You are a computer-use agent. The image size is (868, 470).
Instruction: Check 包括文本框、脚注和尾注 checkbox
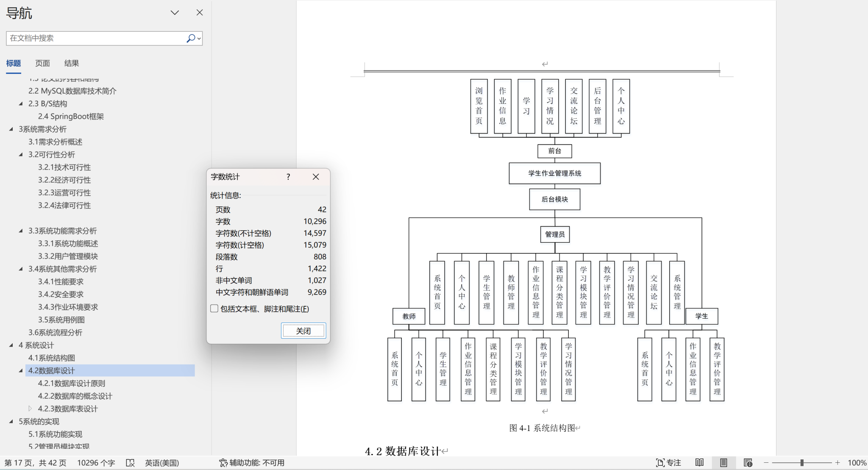coord(214,309)
